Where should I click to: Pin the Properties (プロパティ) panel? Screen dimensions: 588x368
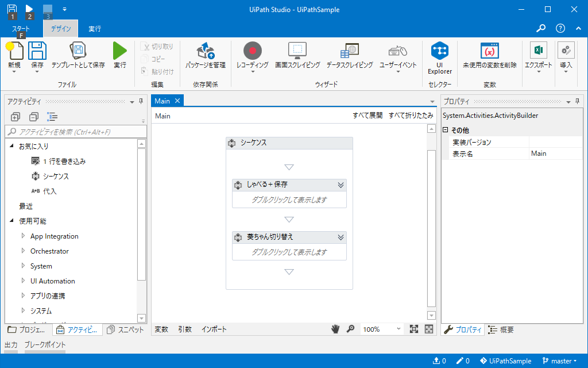577,101
